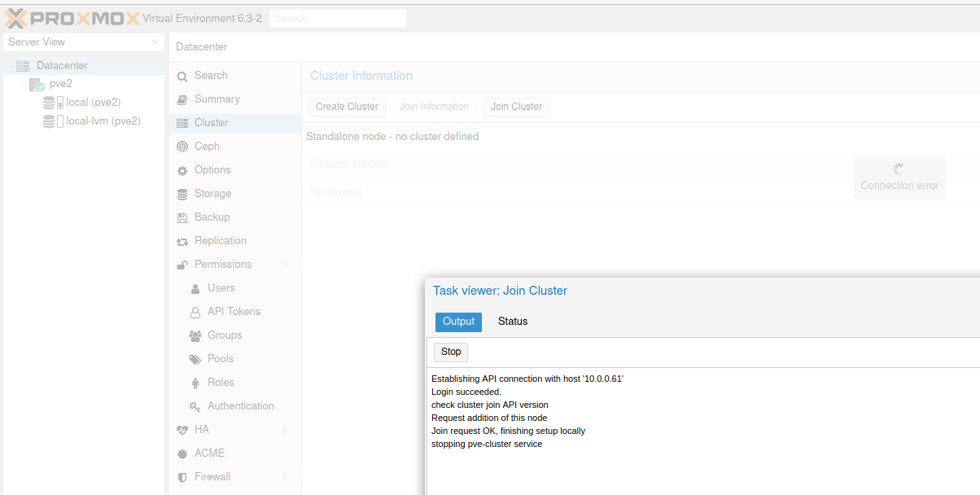This screenshot has width=980, height=495.
Task: Click the Firewall shield icon
Action: (x=182, y=477)
